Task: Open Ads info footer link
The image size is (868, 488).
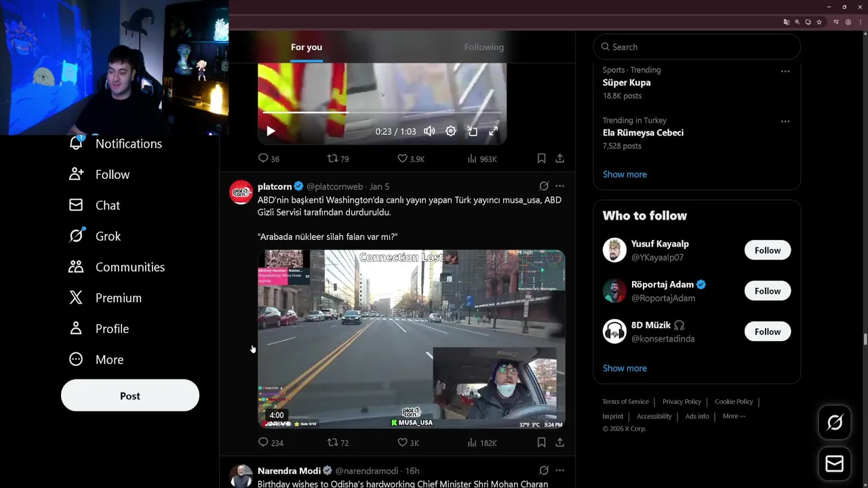Action: coord(697,416)
